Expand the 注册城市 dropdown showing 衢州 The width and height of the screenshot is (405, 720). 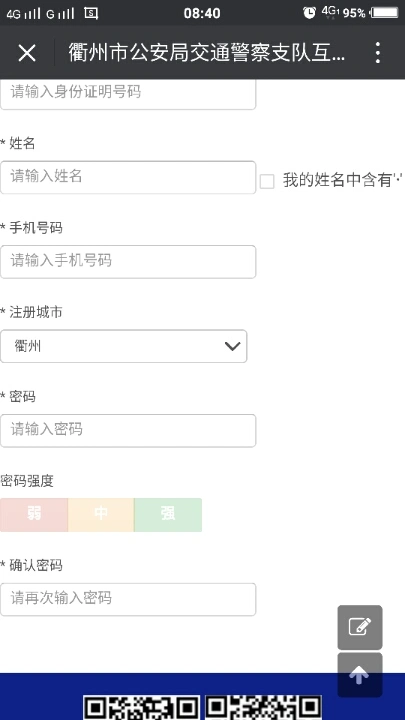(124, 346)
